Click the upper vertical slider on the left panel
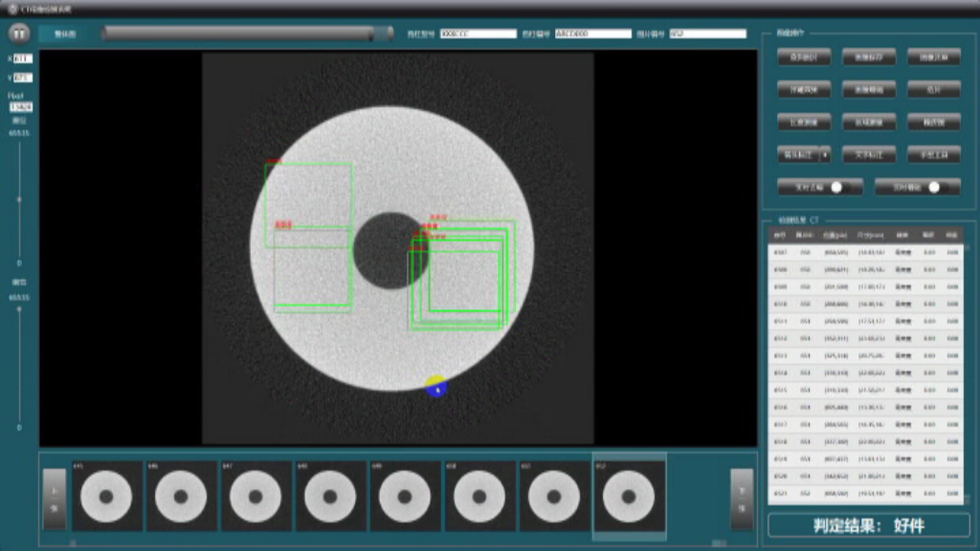 coord(20,199)
